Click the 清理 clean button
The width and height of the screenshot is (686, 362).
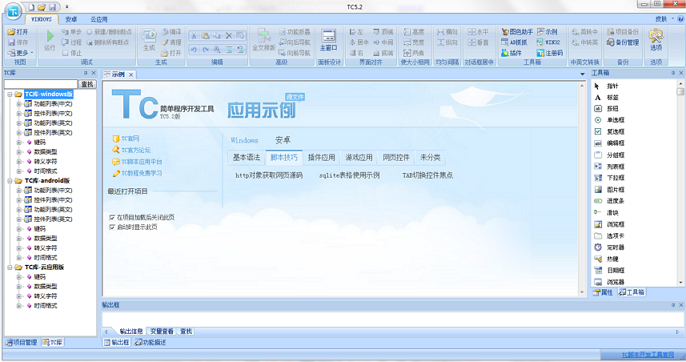tap(171, 42)
